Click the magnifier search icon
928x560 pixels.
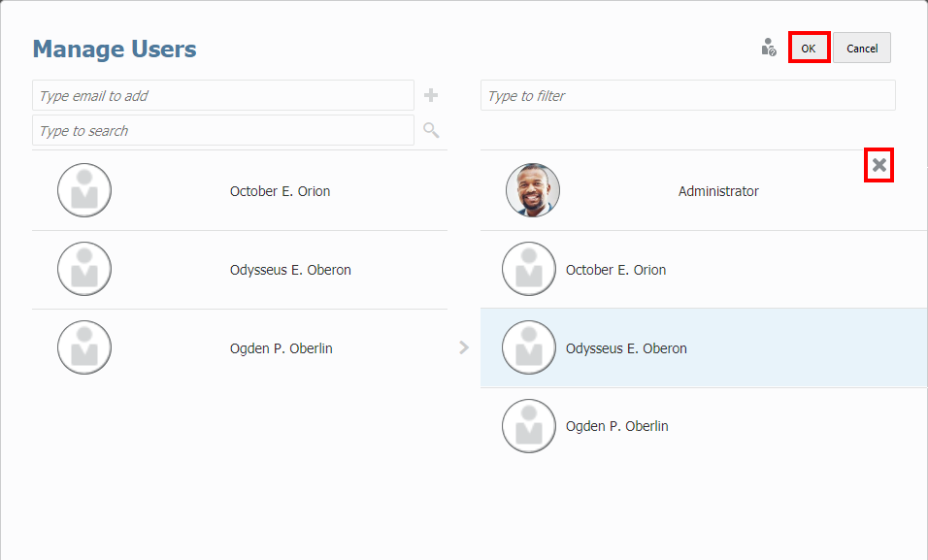431,130
